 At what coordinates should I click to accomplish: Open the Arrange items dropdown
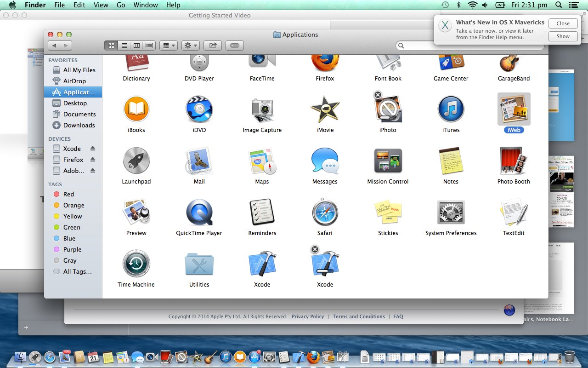[169, 46]
